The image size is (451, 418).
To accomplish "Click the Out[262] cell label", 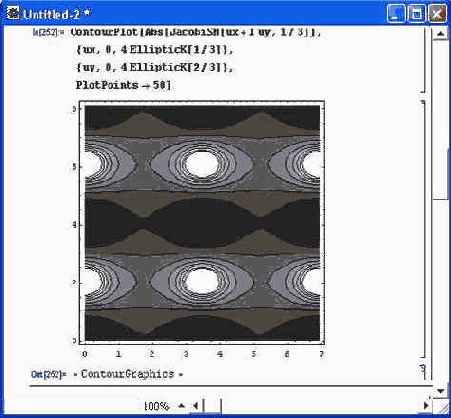I will [49, 374].
